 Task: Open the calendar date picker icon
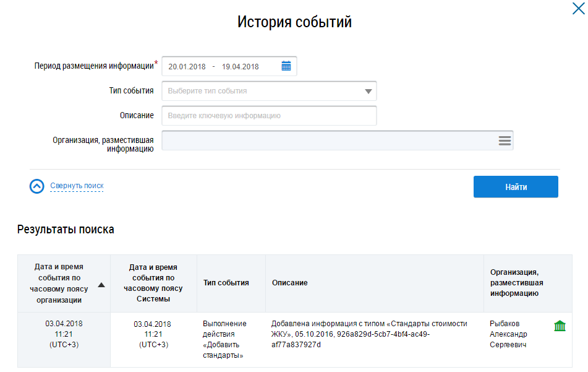point(286,66)
